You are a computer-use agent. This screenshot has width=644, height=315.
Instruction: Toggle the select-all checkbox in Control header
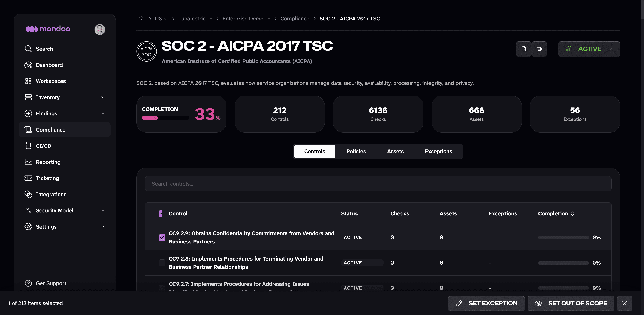(x=161, y=213)
